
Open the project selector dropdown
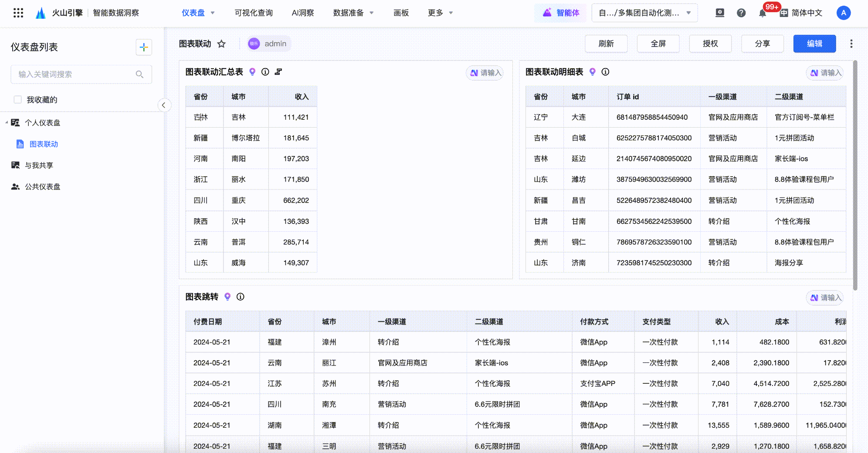(x=644, y=13)
